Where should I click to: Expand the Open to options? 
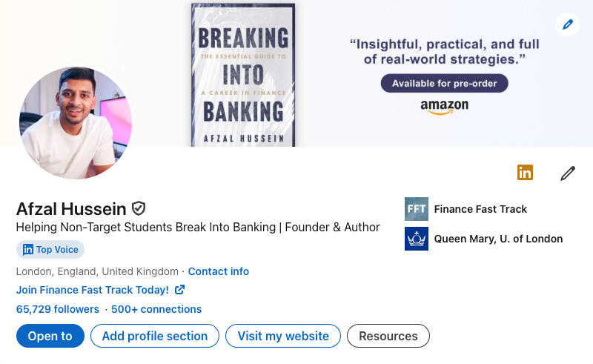pyautogui.click(x=50, y=336)
